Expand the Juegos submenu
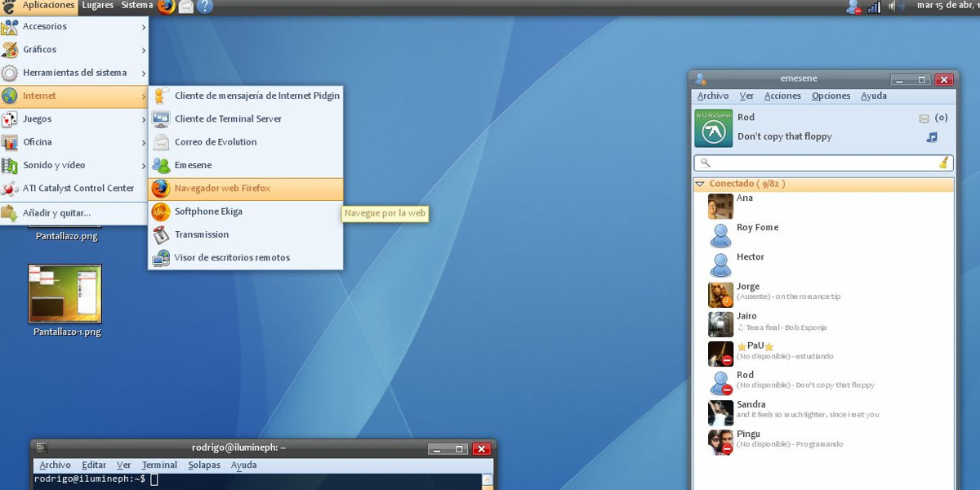The image size is (980, 490). (x=73, y=119)
